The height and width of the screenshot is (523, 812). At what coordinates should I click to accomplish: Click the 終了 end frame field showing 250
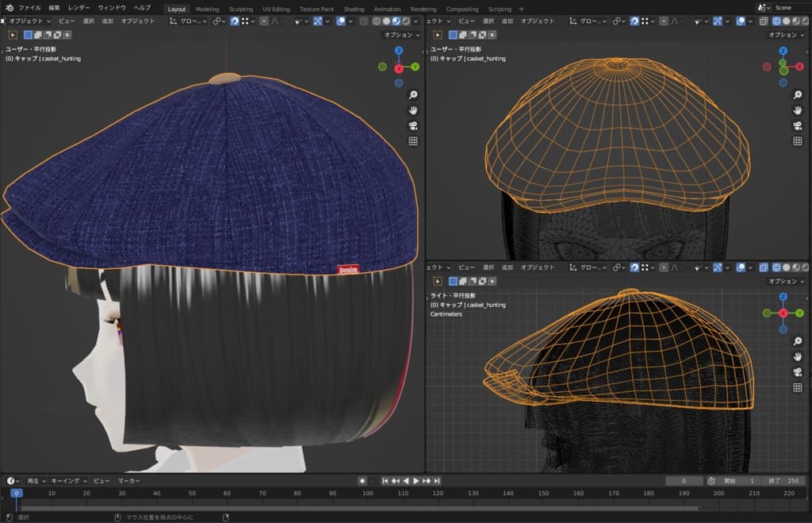[782, 481]
